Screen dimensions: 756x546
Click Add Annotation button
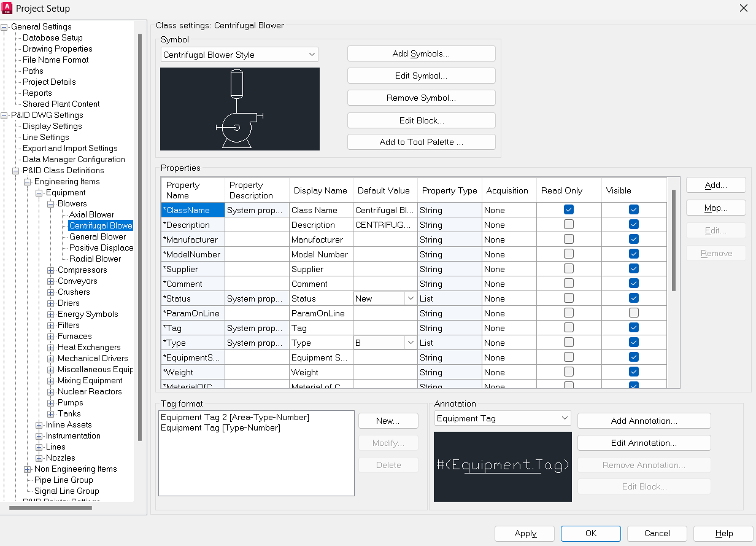[644, 421]
